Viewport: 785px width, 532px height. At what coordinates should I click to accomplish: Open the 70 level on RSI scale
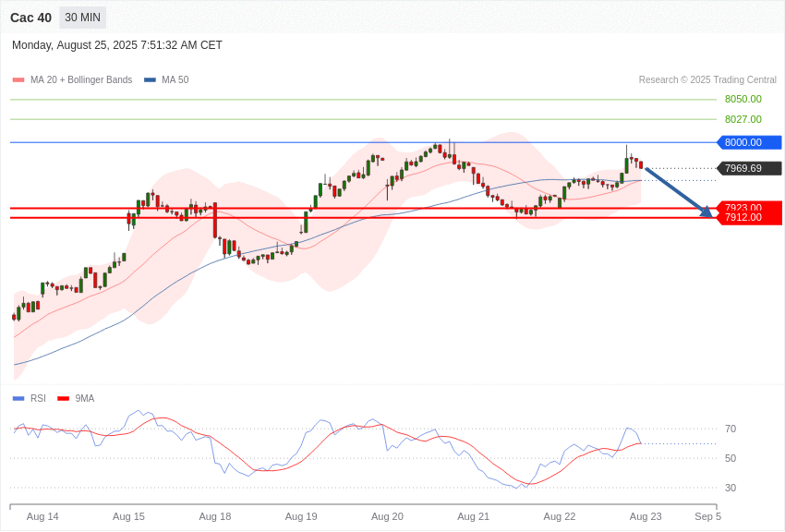[x=730, y=429]
